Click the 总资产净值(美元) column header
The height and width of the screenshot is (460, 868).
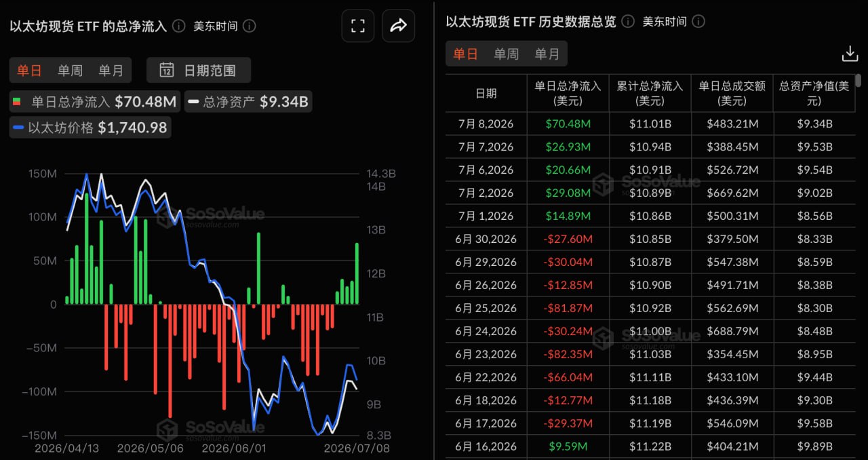814,94
